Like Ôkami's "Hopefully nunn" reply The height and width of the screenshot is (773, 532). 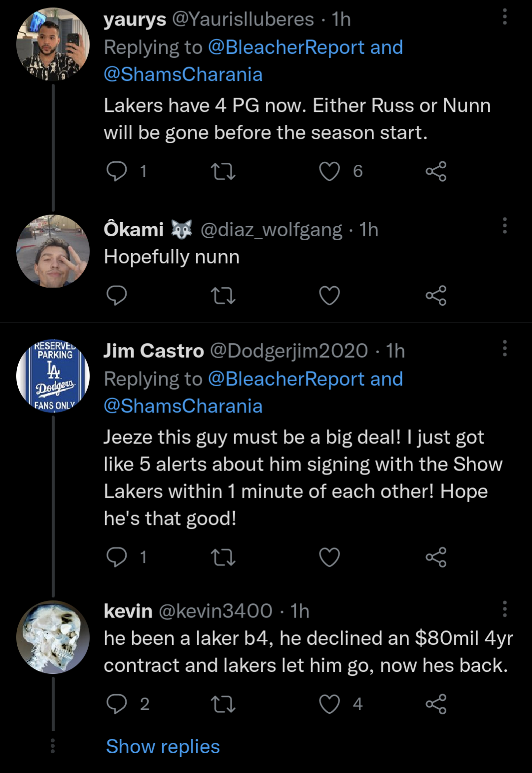(x=329, y=295)
